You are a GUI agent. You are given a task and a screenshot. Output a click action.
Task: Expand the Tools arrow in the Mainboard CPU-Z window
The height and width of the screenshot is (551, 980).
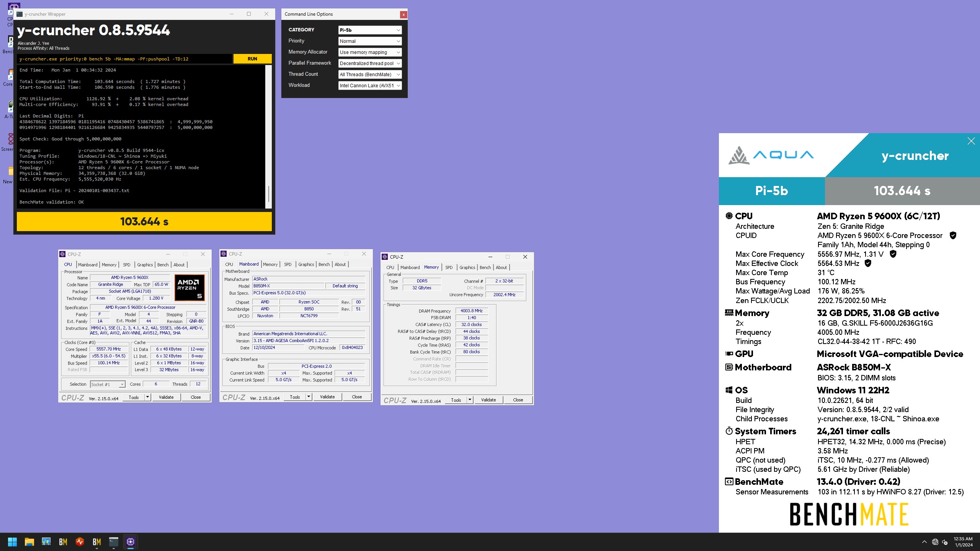tap(309, 397)
